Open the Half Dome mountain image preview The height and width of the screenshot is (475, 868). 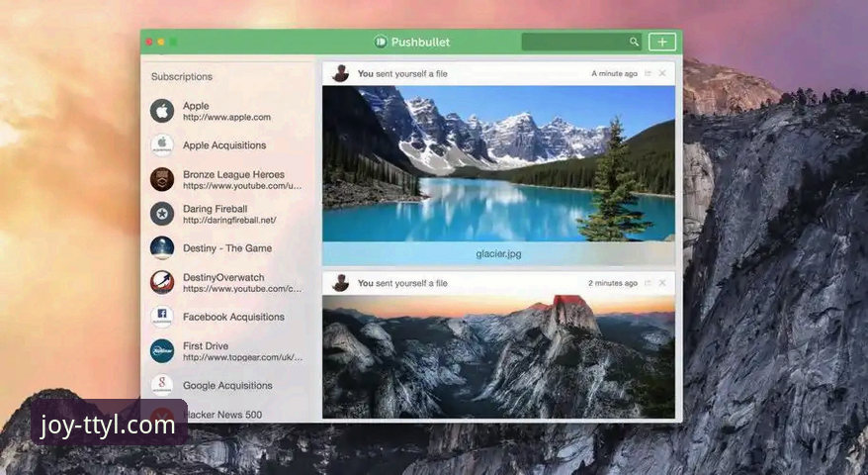coord(498,356)
